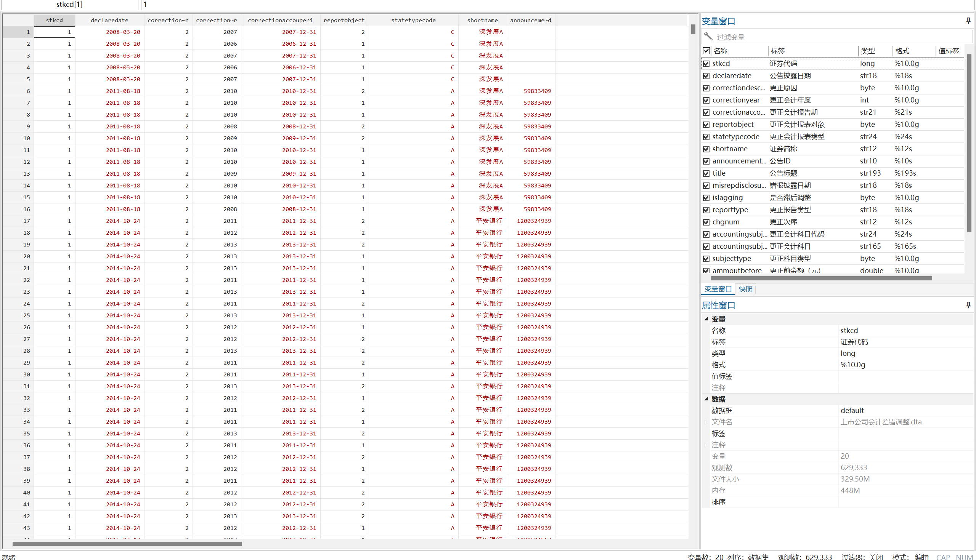Screen dimensions: 976x560
Task: Uncheck the declaredate variable checkbox
Action: 706,76
